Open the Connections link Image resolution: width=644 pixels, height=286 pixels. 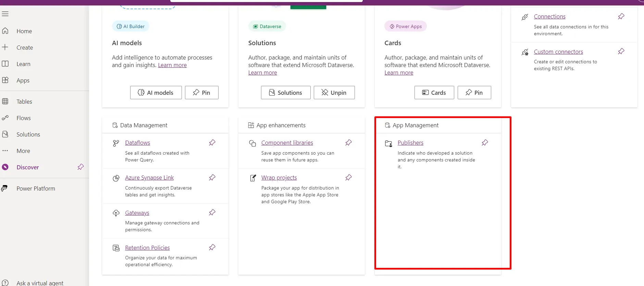point(549,16)
